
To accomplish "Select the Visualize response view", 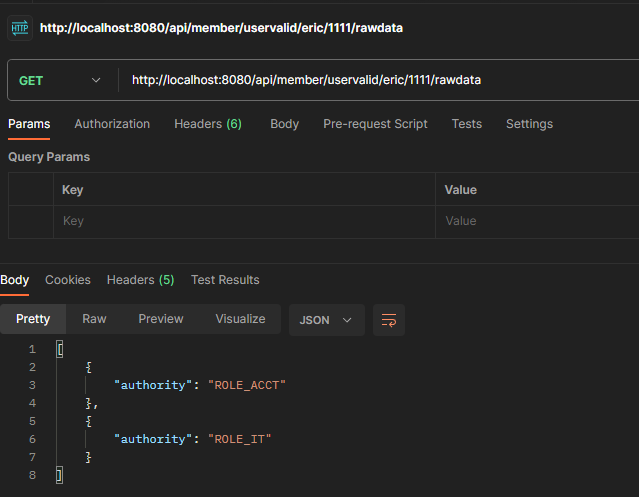I will (240, 319).
